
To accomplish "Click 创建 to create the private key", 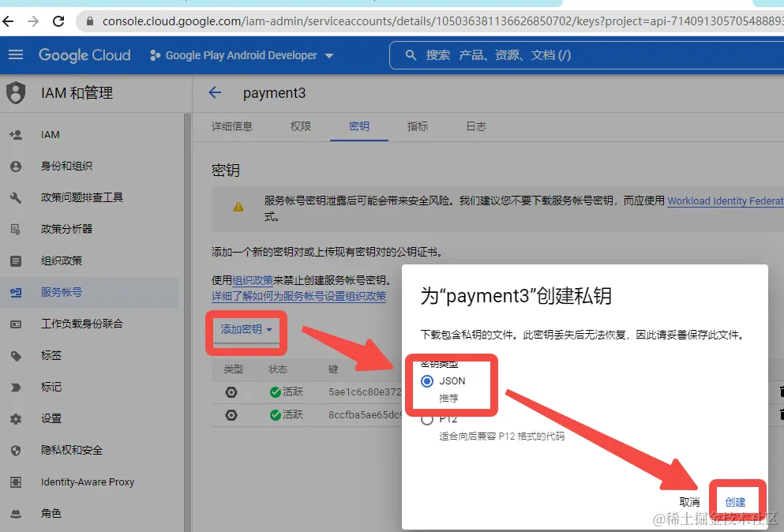I will click(735, 502).
